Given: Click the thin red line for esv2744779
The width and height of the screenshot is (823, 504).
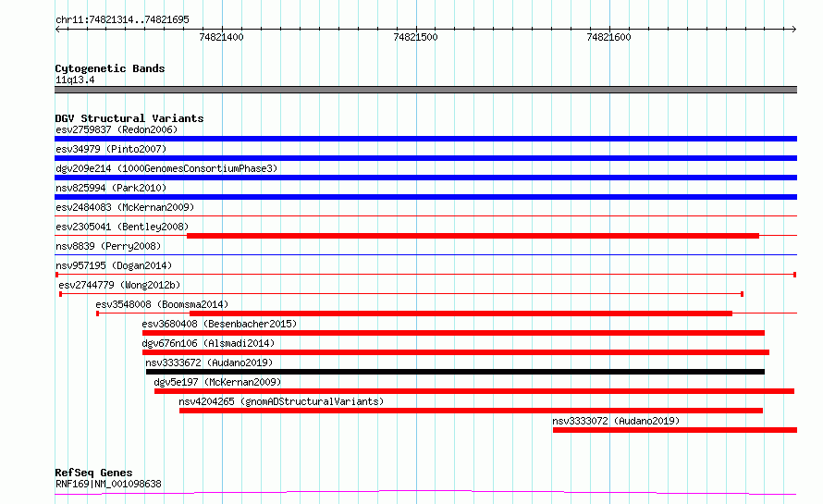Looking at the screenshot, I should 401,294.
